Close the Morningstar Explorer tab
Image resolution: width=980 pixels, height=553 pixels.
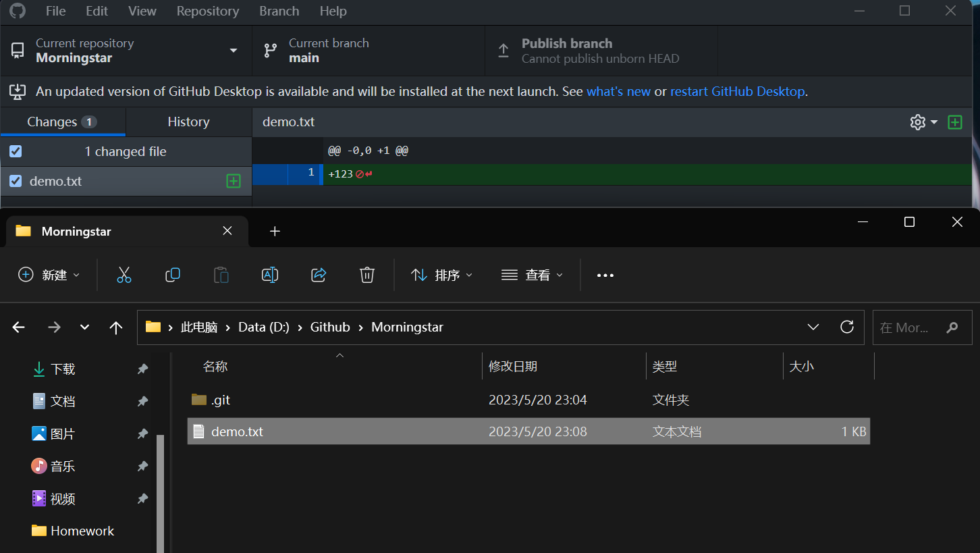click(227, 231)
